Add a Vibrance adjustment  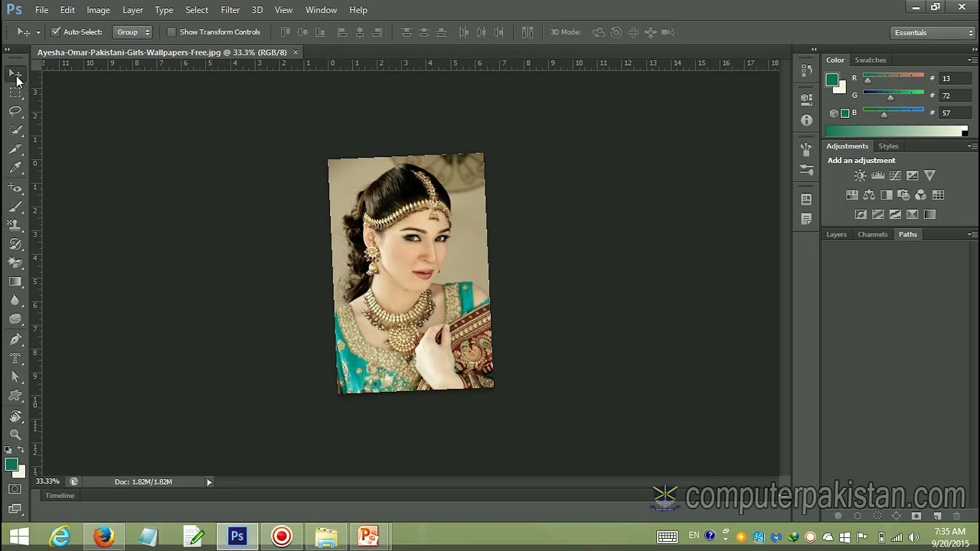tap(929, 175)
